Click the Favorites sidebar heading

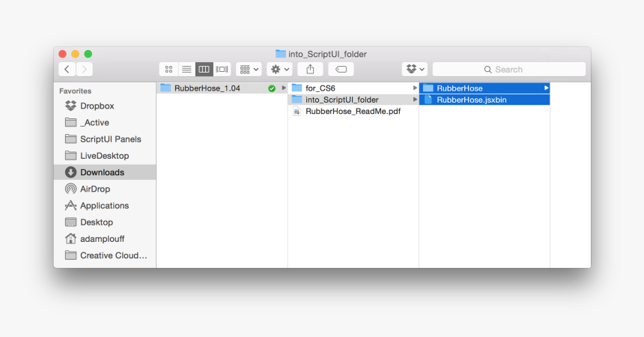point(75,91)
